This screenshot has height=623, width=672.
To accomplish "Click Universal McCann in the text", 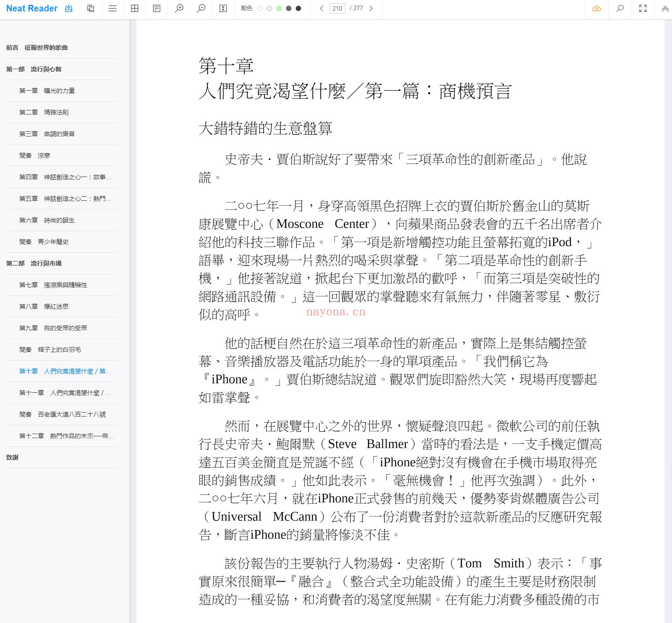I will pyautogui.click(x=264, y=516).
